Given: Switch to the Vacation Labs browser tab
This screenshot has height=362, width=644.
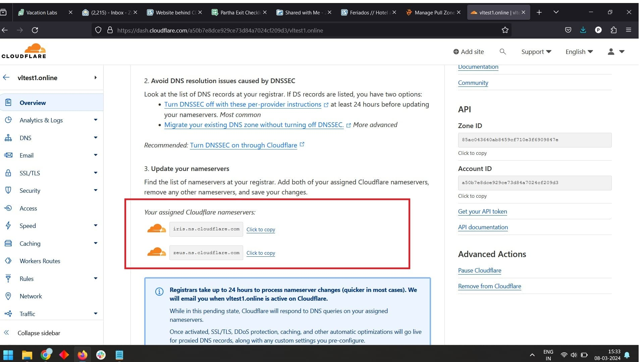Looking at the screenshot, I should pos(42,12).
